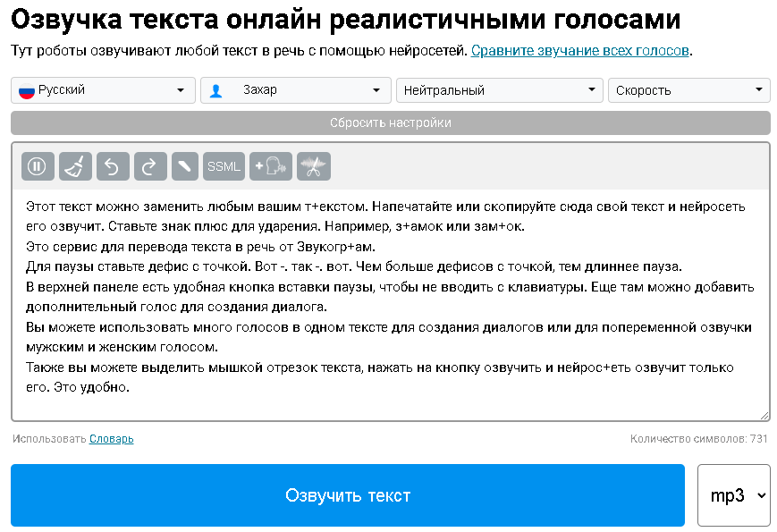777x532 pixels.
Task: Click the Russian flag icon
Action: (25, 89)
